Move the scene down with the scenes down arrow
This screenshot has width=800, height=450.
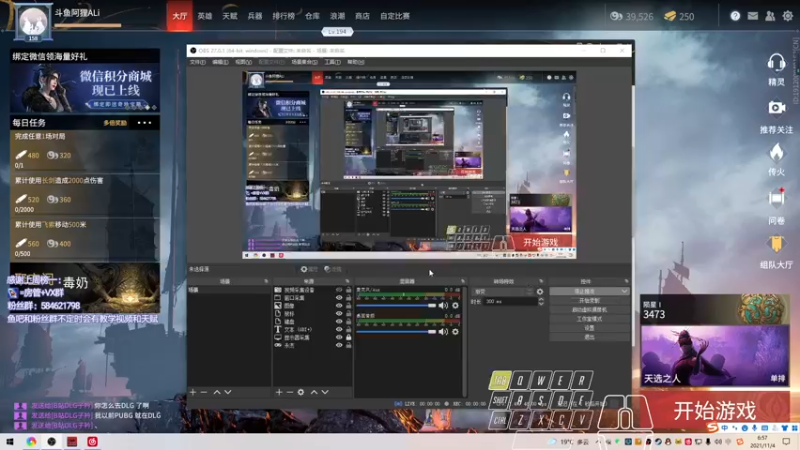click(228, 392)
